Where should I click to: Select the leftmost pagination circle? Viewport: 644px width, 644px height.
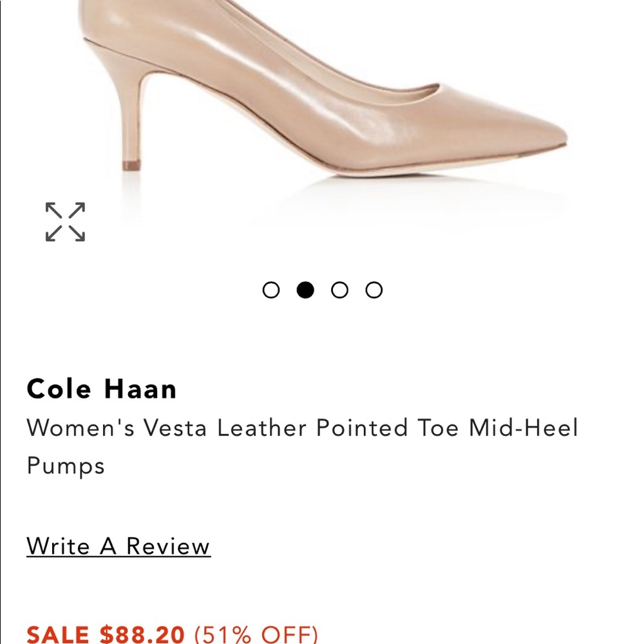(272, 290)
